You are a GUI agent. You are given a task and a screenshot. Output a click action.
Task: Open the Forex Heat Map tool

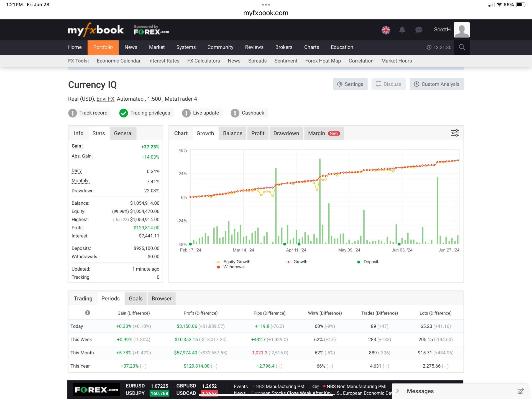tap(323, 61)
